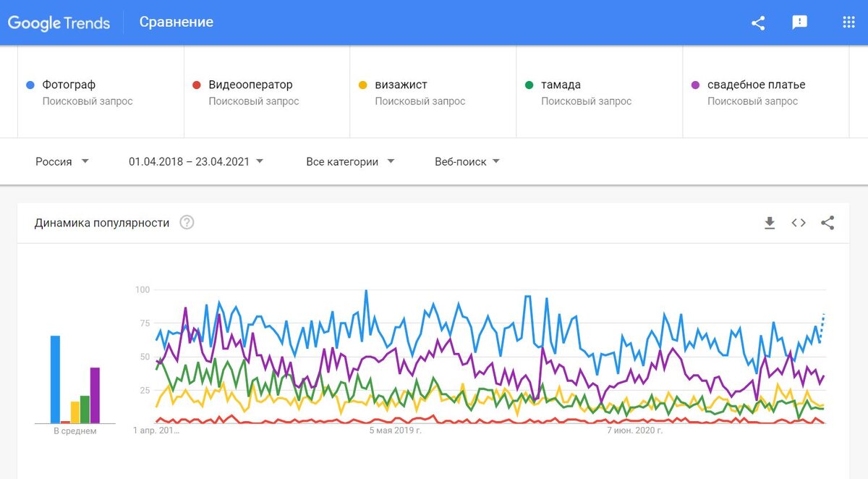Open the embed code view for the chart
The width and height of the screenshot is (868, 479).
point(798,223)
